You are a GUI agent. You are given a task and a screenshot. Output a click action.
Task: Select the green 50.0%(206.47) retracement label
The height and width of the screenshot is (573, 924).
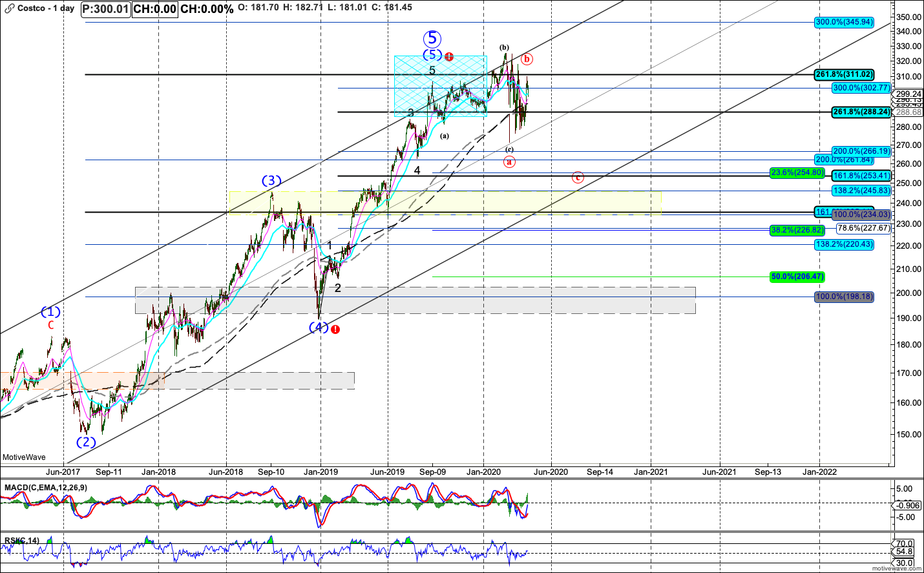coord(797,276)
